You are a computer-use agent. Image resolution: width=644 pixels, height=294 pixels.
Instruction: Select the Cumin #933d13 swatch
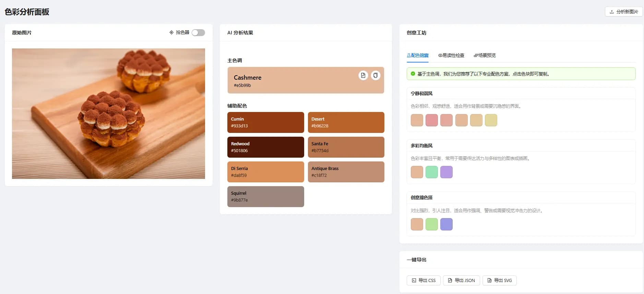[x=265, y=122]
